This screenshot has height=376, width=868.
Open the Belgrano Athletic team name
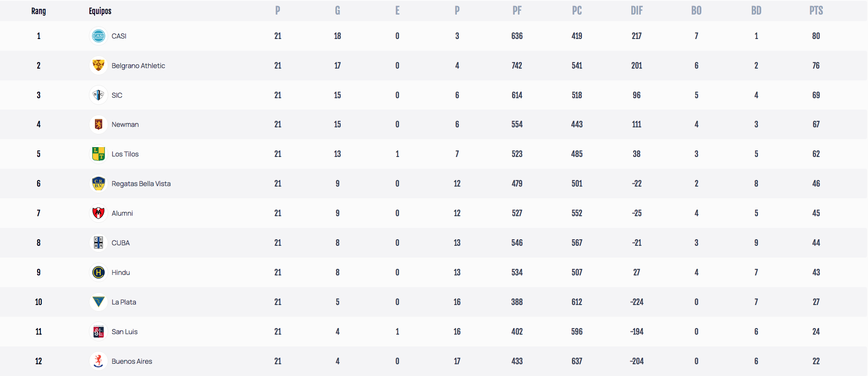pos(138,66)
